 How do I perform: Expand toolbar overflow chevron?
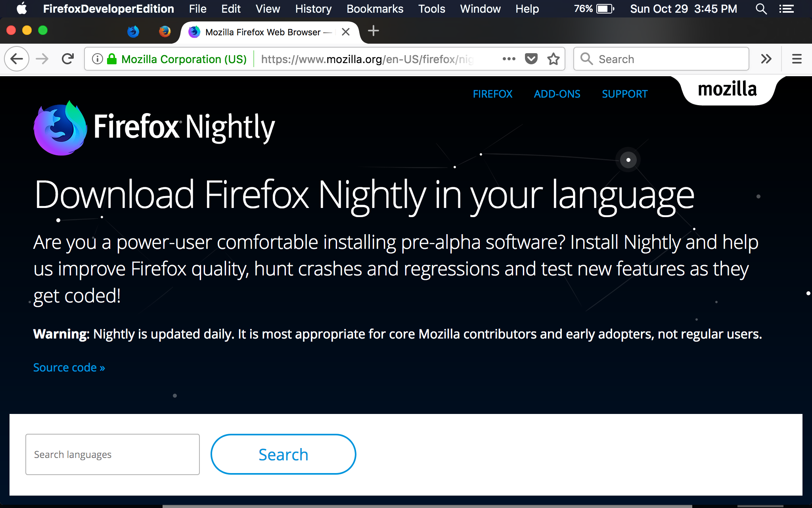tap(766, 59)
